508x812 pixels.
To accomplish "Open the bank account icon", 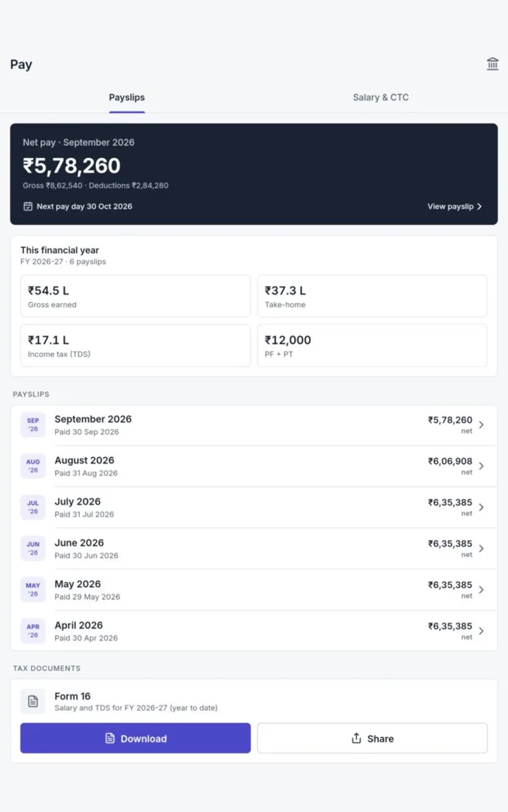I will [492, 63].
